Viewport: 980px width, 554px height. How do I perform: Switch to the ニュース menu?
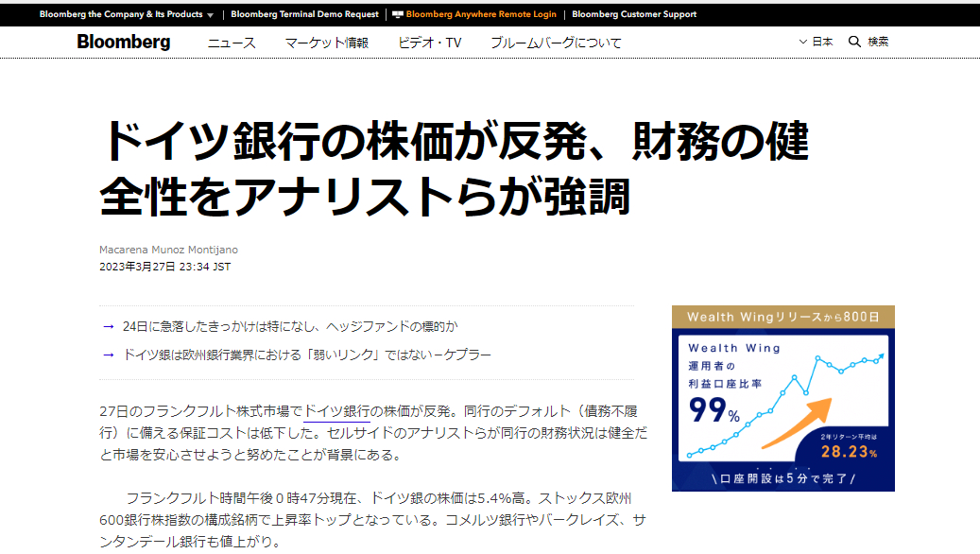232,42
